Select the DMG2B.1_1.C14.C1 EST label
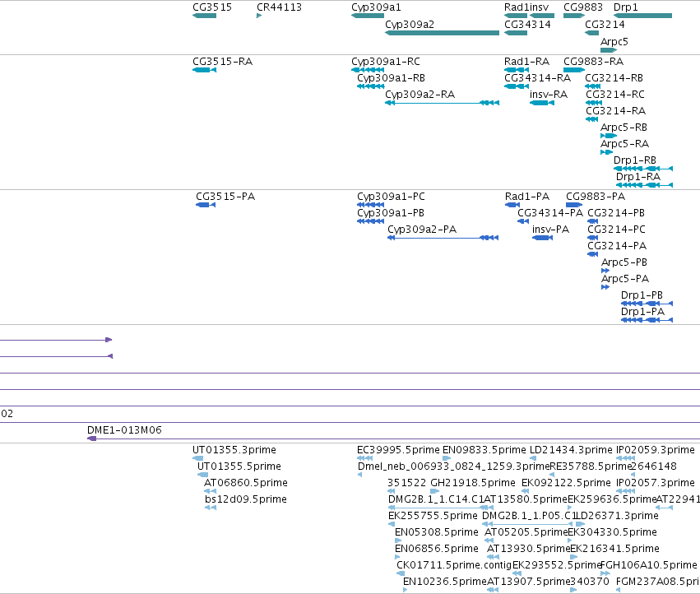Image resolution: width=700 pixels, height=594 pixels. [436, 499]
